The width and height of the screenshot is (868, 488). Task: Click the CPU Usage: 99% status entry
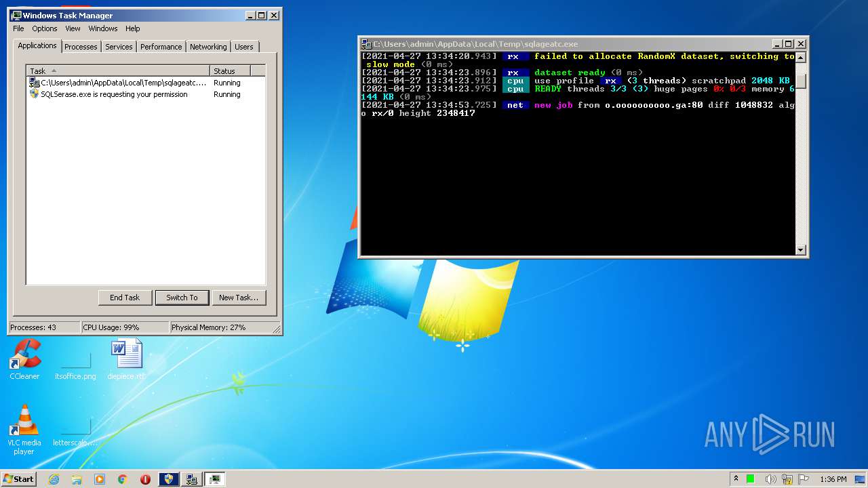coord(125,327)
